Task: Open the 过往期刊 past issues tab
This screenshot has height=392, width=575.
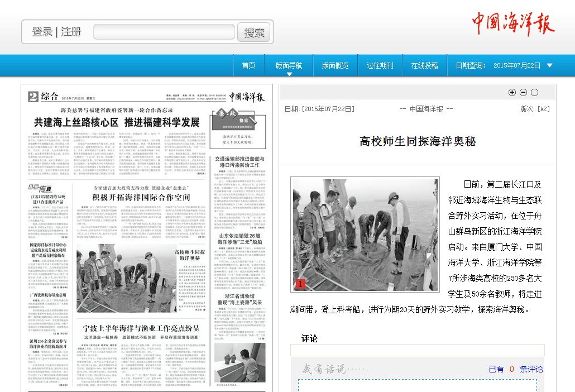Action: (x=380, y=66)
